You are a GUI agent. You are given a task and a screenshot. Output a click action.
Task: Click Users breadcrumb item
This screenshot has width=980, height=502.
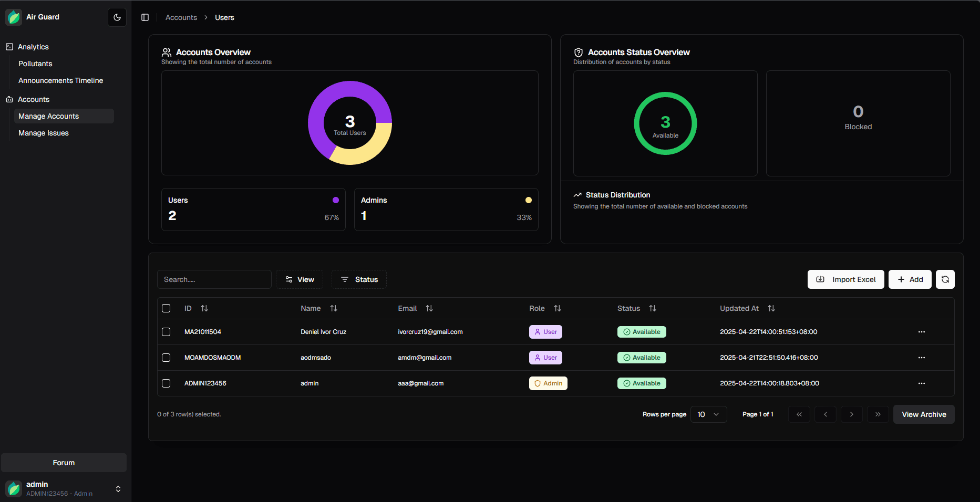click(224, 17)
